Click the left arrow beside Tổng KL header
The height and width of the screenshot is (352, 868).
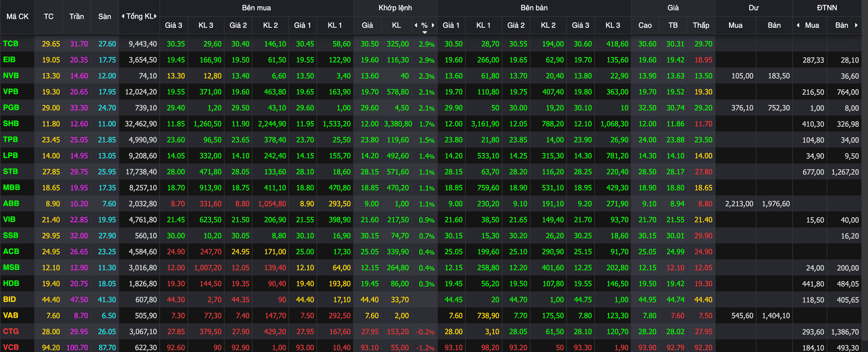coord(123,16)
